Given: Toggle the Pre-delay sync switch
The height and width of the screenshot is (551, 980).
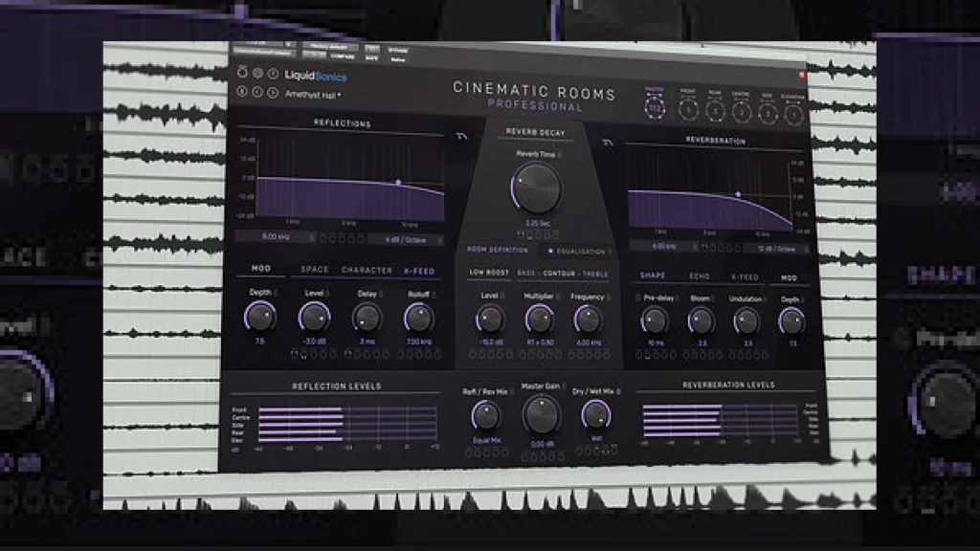Looking at the screenshot, I should (638, 298).
